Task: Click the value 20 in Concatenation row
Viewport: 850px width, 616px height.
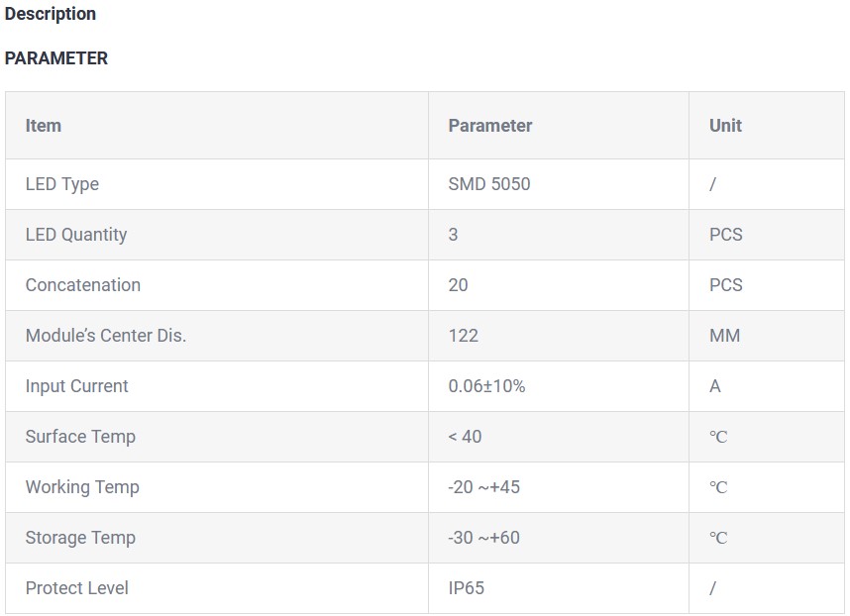Action: (x=458, y=285)
